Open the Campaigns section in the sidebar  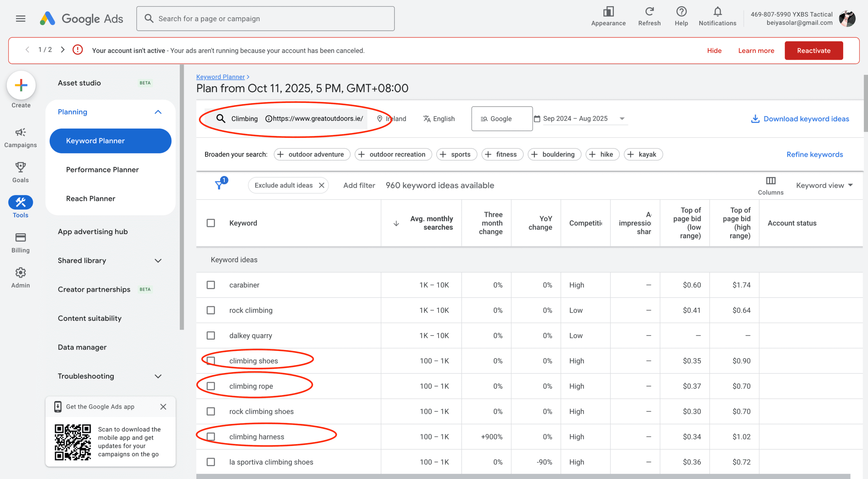(x=20, y=137)
